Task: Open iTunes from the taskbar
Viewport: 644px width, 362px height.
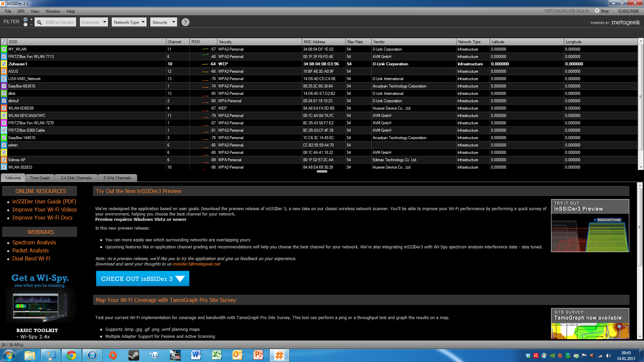Action: (92, 355)
